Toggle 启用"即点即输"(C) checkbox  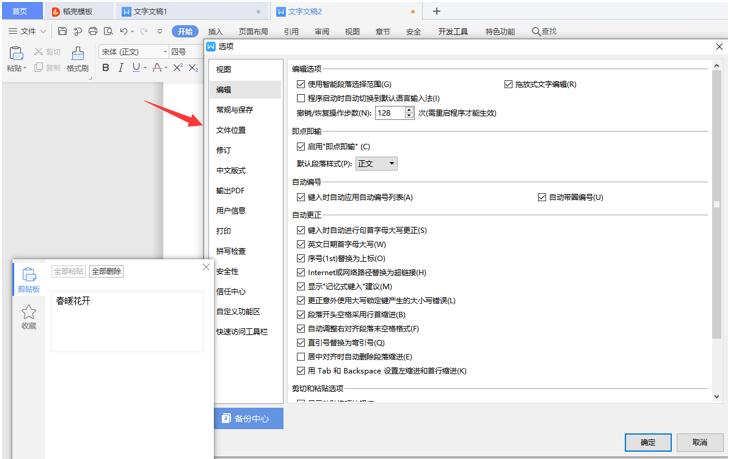301,147
